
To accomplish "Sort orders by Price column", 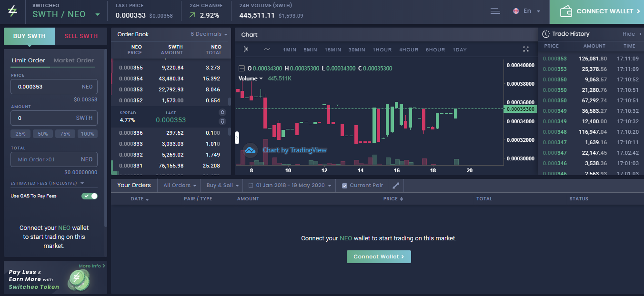I will (x=393, y=199).
